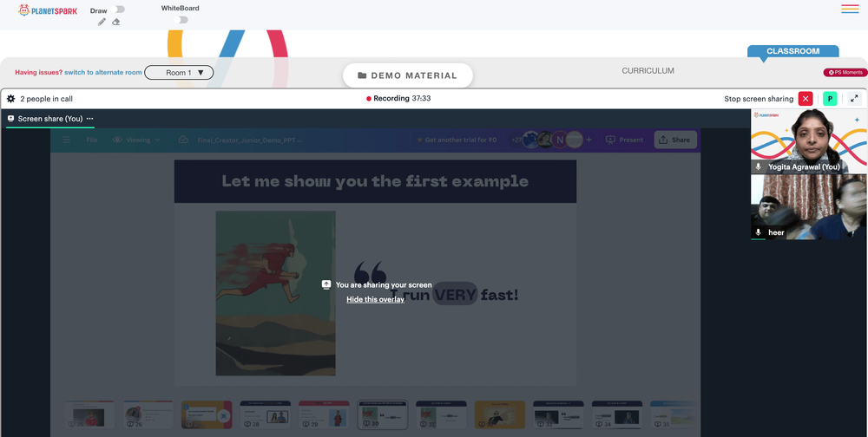Click the N collaborator avatar
Viewport: 868px width, 437px height.
click(560, 140)
